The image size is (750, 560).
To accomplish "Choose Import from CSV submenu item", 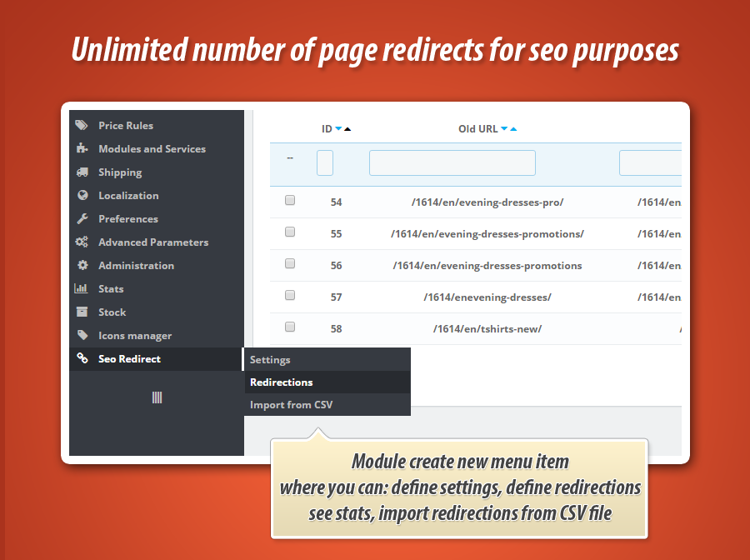I will pos(292,405).
